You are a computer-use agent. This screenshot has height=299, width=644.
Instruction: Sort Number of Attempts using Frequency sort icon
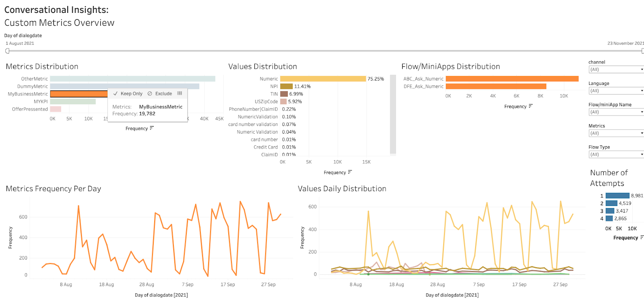pos(642,237)
